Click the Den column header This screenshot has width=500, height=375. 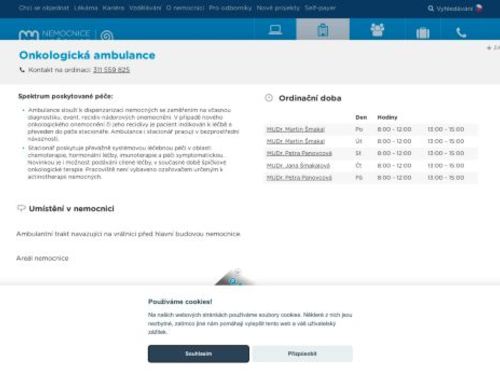[361, 117]
